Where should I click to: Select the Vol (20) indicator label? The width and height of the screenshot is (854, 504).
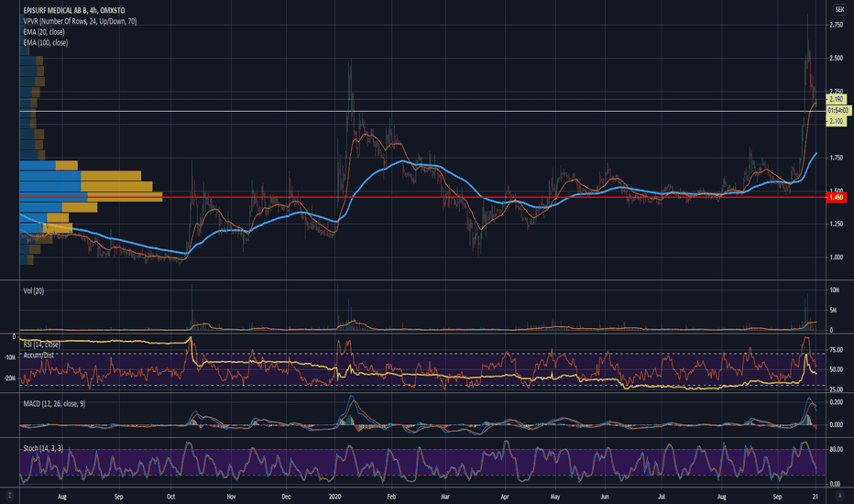coord(33,291)
